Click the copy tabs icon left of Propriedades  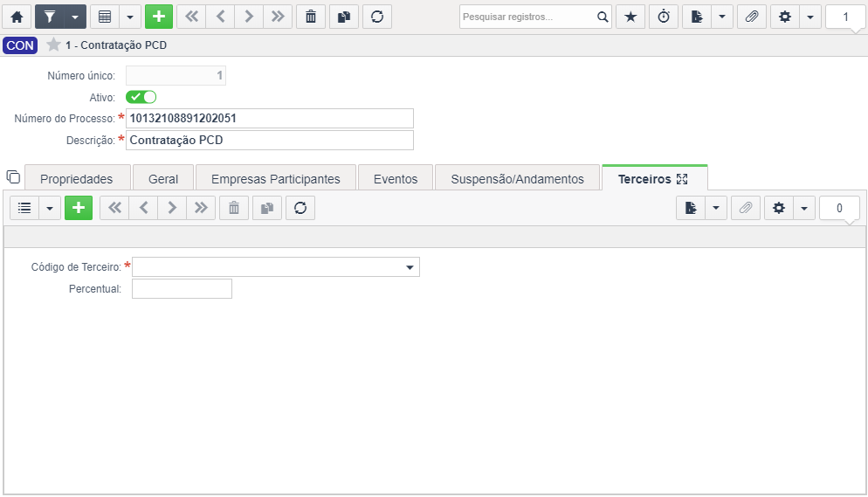(13, 177)
